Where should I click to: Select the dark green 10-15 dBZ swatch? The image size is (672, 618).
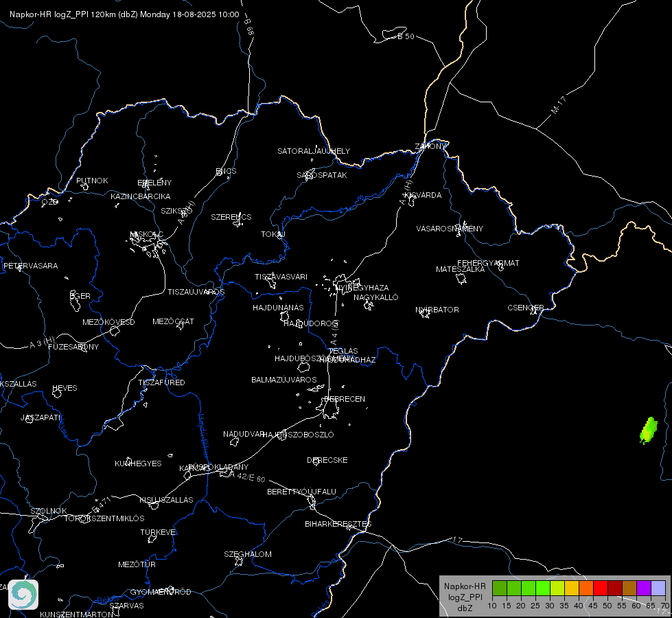[499, 588]
